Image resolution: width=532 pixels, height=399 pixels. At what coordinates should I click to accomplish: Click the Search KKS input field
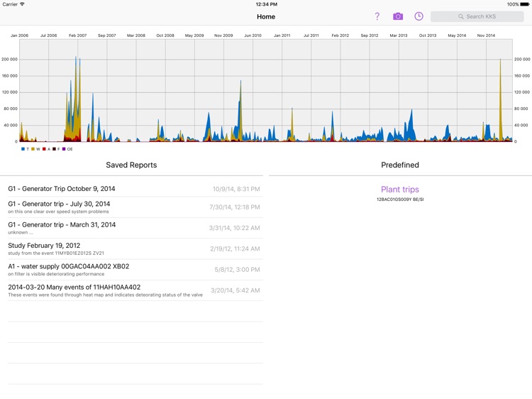coord(481,16)
